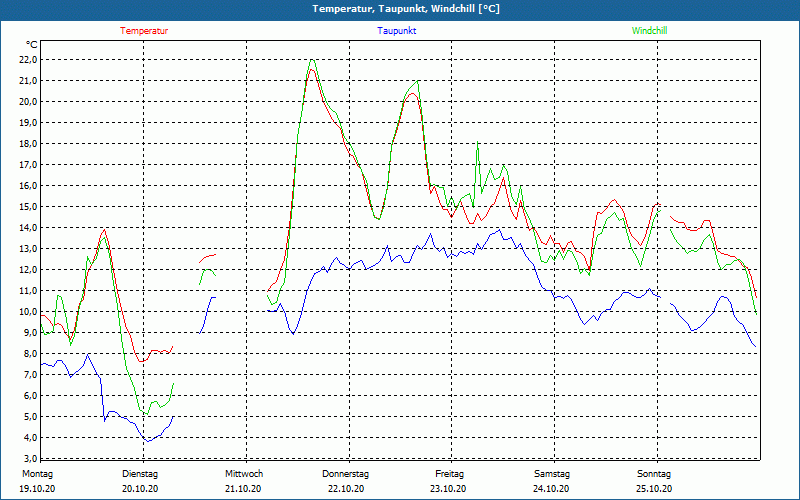
Task: Click the red Temperatur legend label
Action: point(144,31)
